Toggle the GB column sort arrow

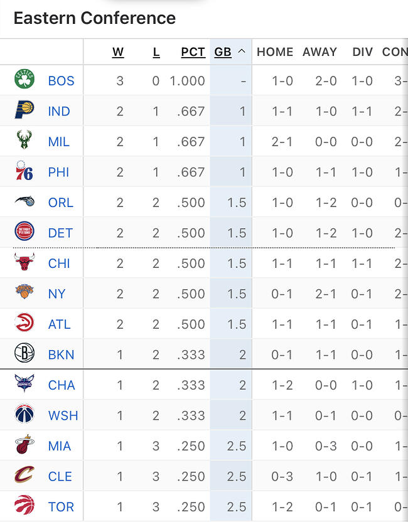(242, 52)
